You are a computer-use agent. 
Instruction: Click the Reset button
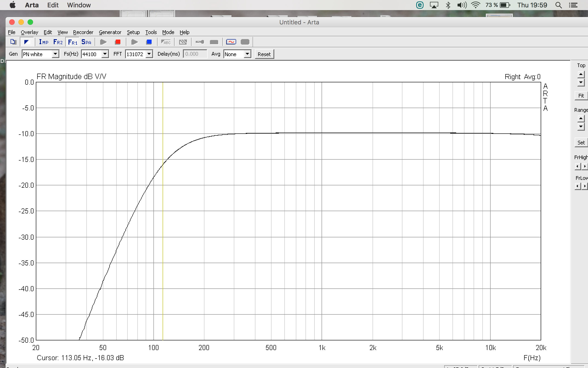point(264,54)
